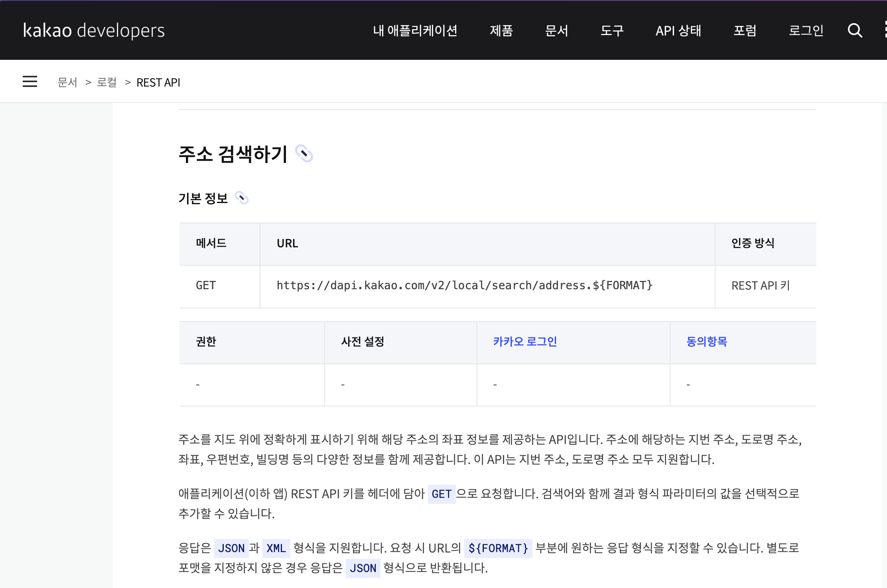Follow the 카카오 로그인 link
This screenshot has height=588, width=887.
coord(525,341)
